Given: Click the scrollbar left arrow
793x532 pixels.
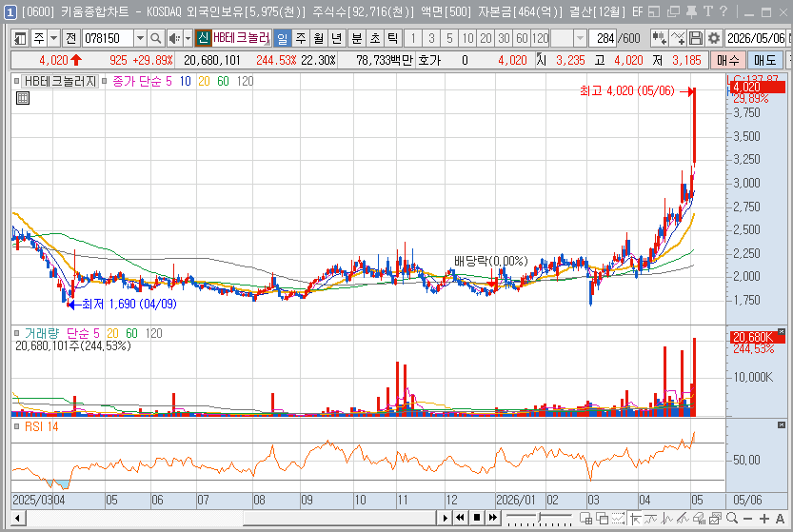Looking at the screenshot, I should pos(18,518).
